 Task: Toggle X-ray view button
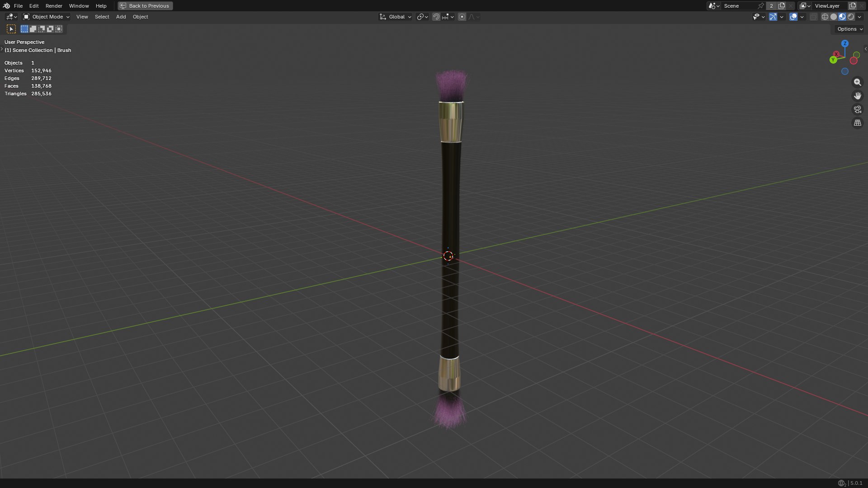point(813,17)
